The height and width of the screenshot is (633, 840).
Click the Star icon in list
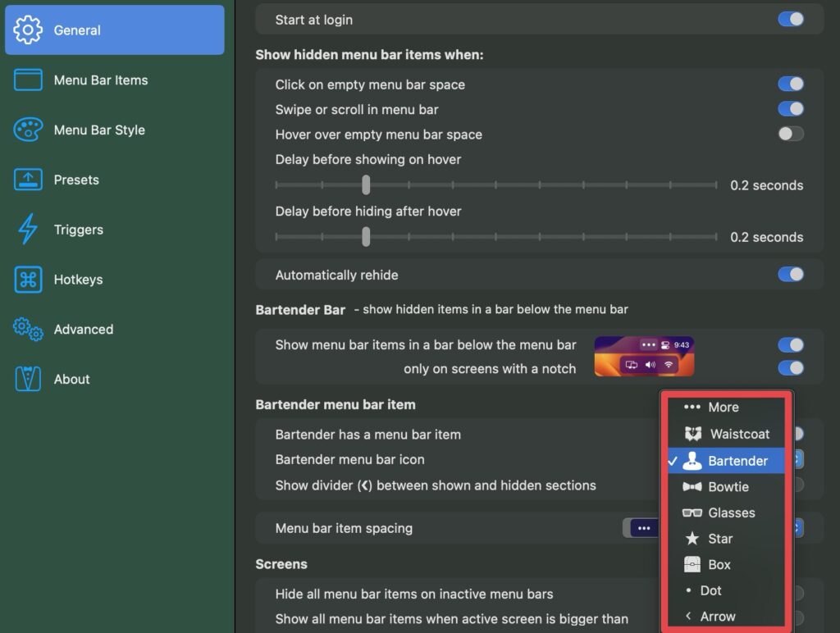tap(692, 538)
